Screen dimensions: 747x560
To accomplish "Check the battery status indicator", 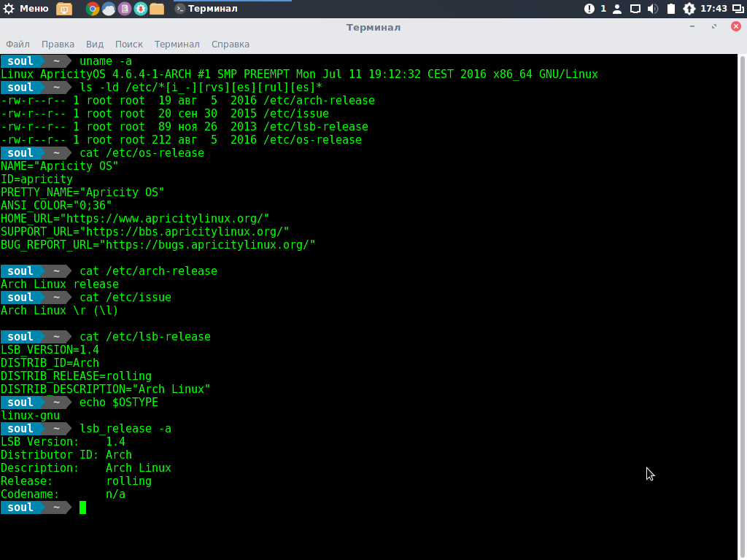I will (x=671, y=9).
